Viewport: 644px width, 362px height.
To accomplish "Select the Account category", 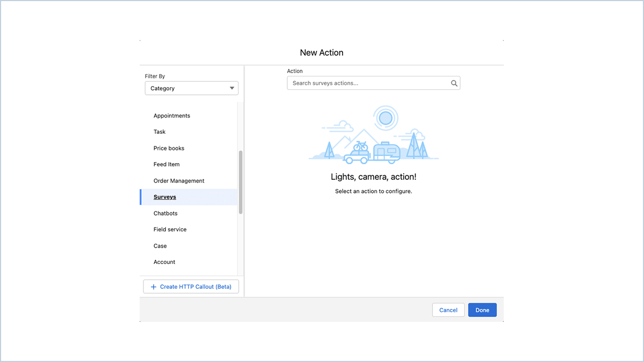I will pos(164,262).
